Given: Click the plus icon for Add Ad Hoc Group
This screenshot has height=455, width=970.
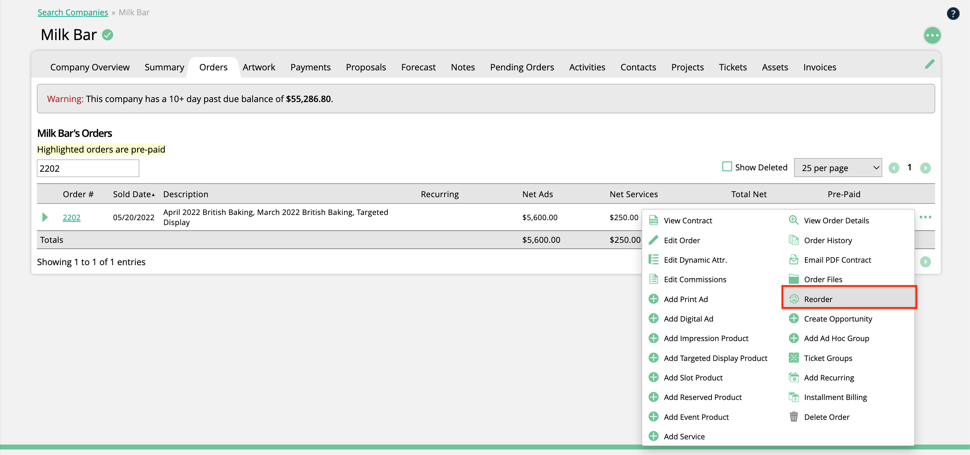Looking at the screenshot, I should pos(794,338).
